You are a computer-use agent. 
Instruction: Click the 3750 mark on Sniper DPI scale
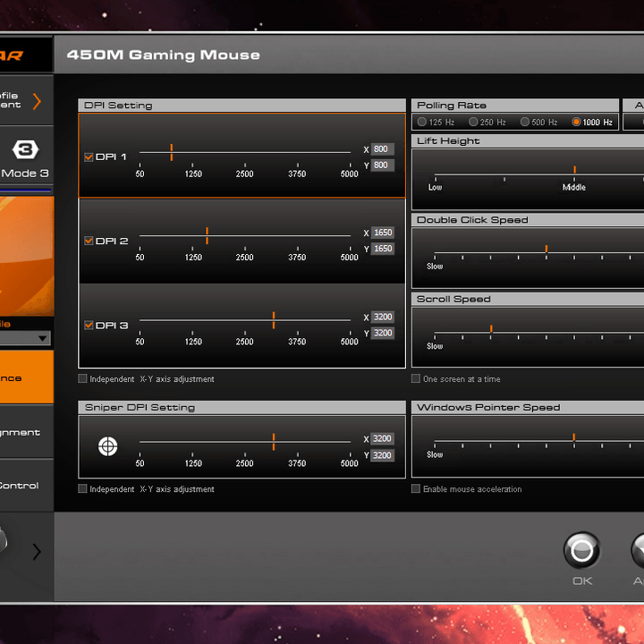pyautogui.click(x=297, y=463)
